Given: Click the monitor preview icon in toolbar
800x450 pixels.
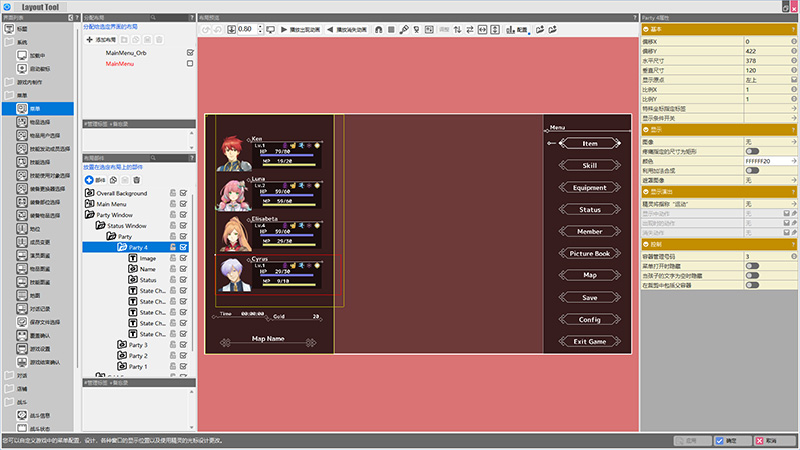Looking at the screenshot, I should point(270,30).
